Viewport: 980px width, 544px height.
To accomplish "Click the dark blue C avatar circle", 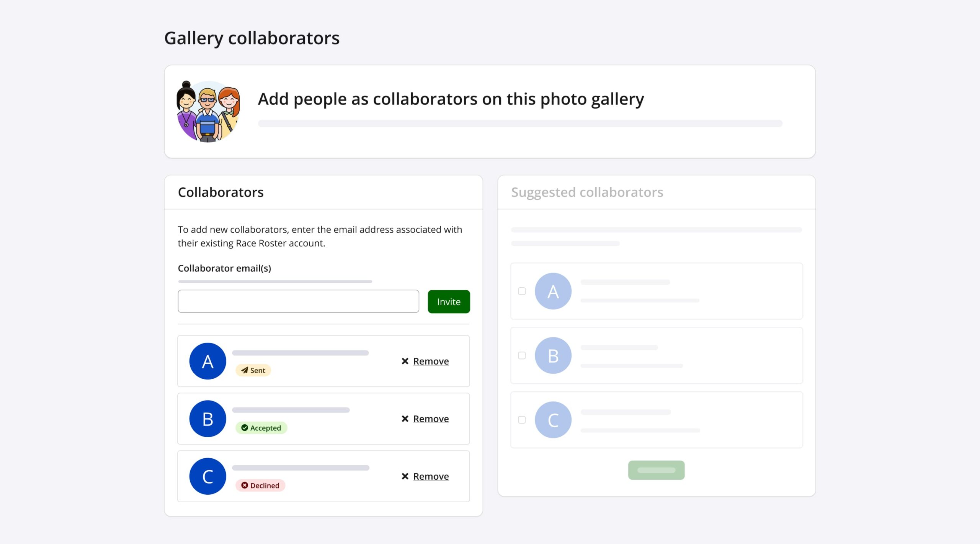I will click(x=207, y=476).
